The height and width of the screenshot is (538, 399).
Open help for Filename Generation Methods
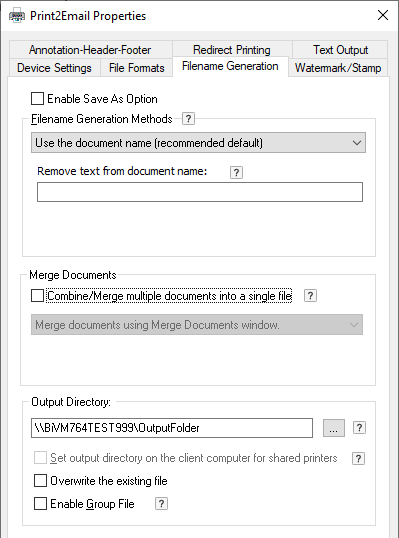pos(188,119)
